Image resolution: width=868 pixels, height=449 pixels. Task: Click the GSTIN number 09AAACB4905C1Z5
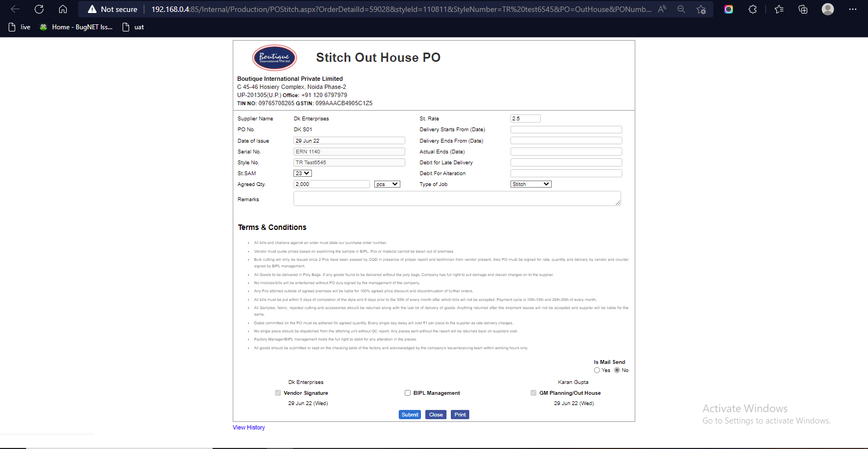pos(344,104)
